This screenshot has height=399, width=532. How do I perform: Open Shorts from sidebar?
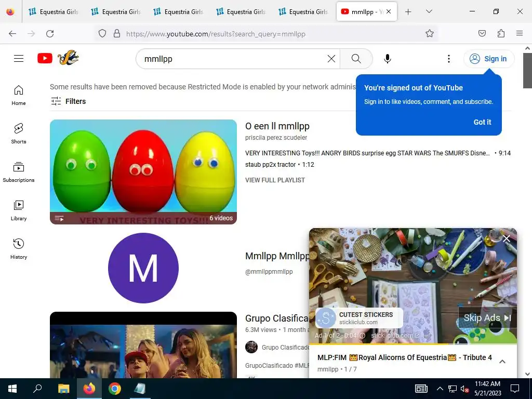pos(19,134)
